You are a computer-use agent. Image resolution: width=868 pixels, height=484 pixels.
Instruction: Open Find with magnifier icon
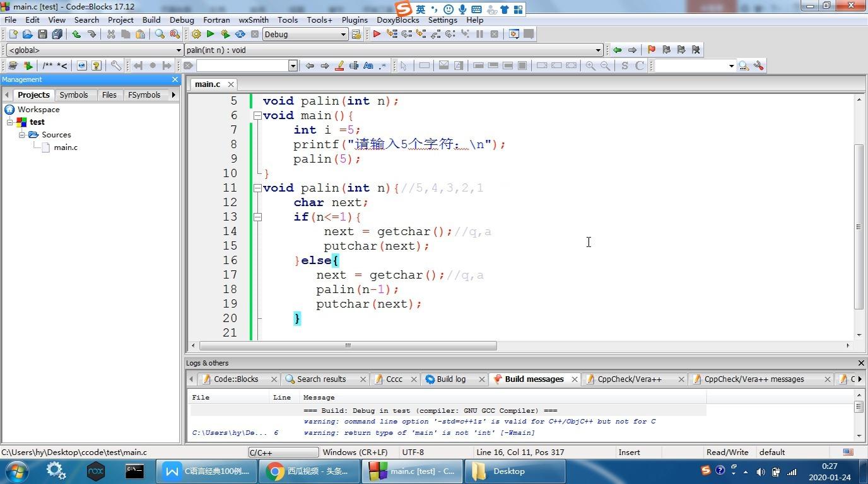[160, 34]
